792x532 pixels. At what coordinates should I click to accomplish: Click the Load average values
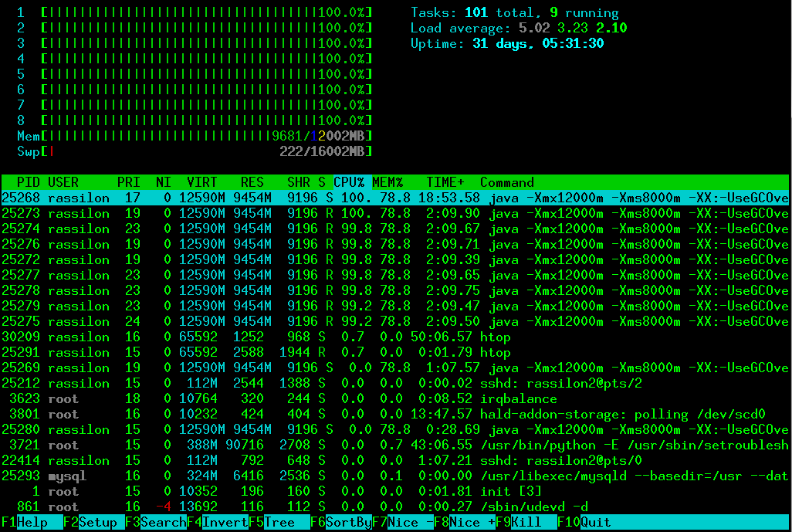[573, 28]
